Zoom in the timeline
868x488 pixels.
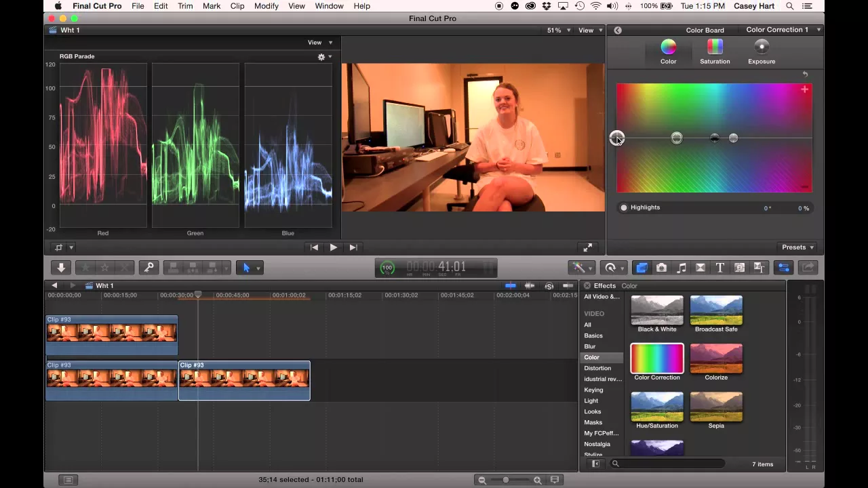tap(537, 480)
